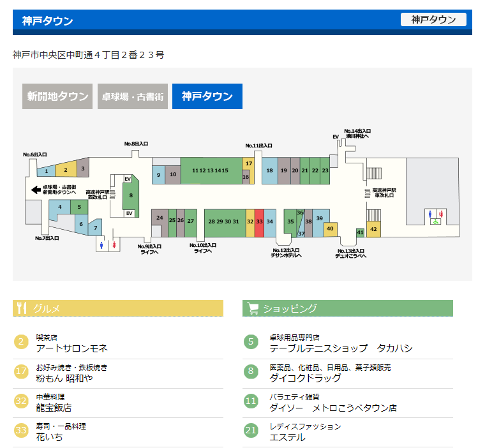Click the address text 神戸市中央区中町通
This screenshot has width=485, height=448.
pyautogui.click(x=88, y=55)
